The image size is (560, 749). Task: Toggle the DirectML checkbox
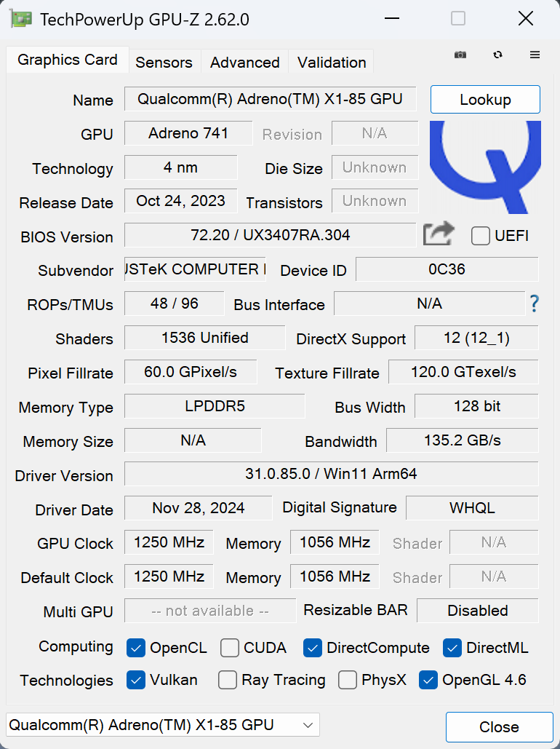[452, 649]
